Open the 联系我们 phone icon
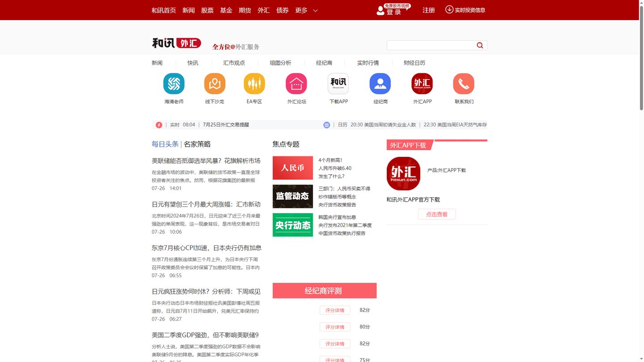This screenshot has height=362, width=644. (464, 84)
